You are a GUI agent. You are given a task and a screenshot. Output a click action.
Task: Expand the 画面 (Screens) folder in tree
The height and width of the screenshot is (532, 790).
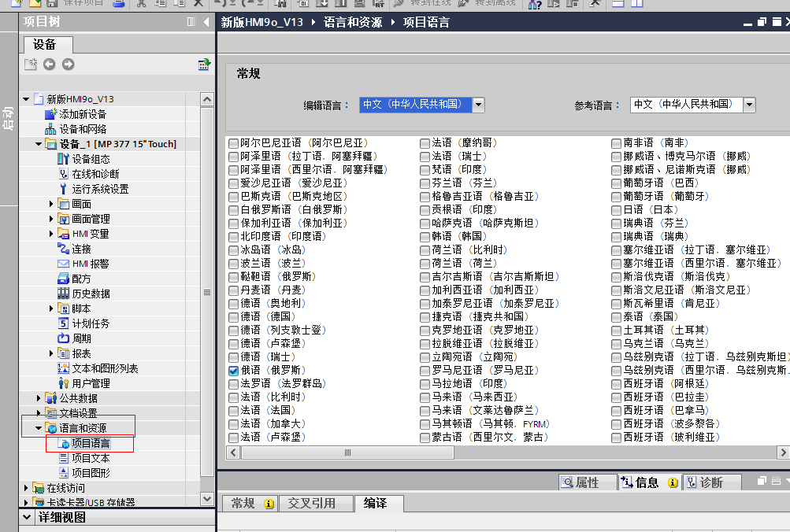(x=52, y=205)
